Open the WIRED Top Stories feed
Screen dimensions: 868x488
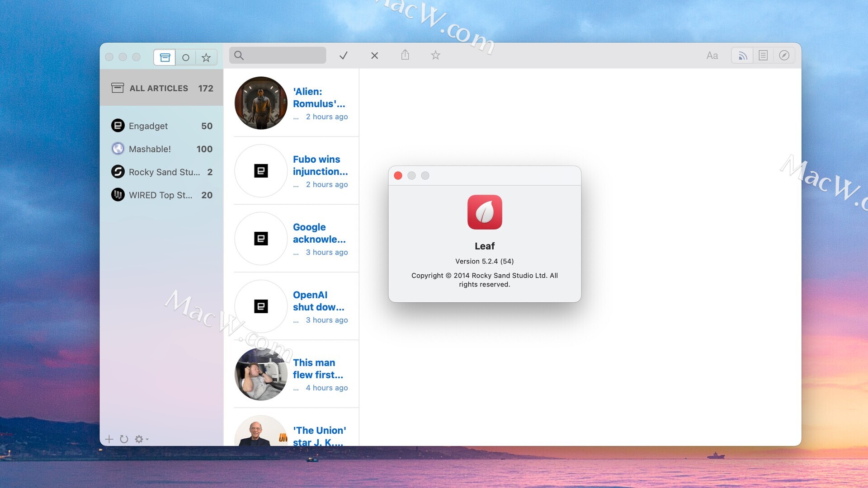162,195
